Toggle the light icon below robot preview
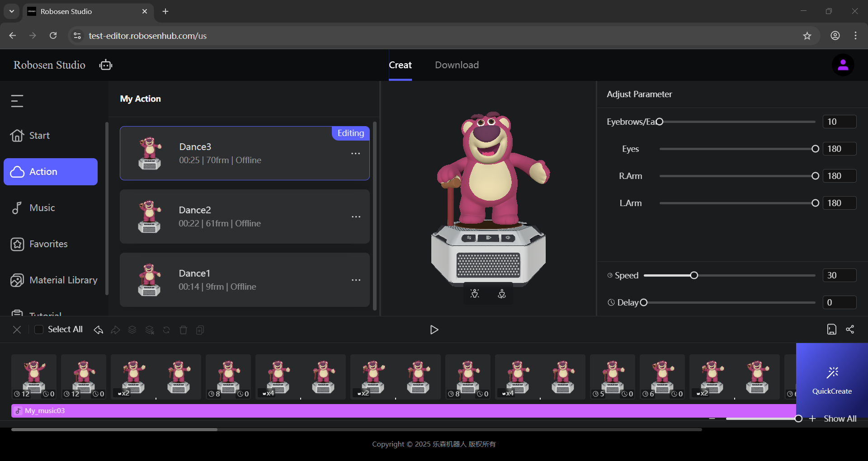 click(x=475, y=294)
